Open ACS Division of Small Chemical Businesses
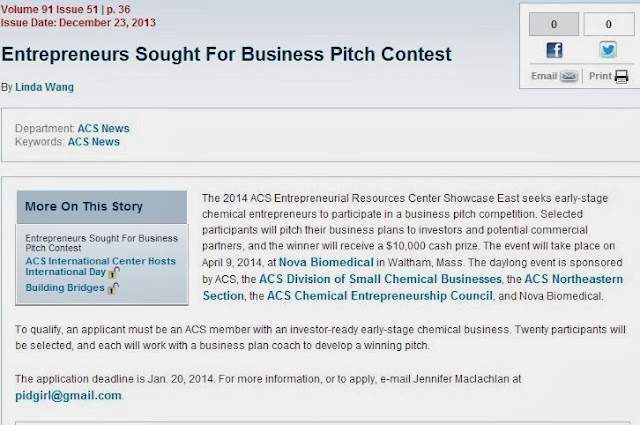This screenshot has width=640, height=425. [380, 279]
